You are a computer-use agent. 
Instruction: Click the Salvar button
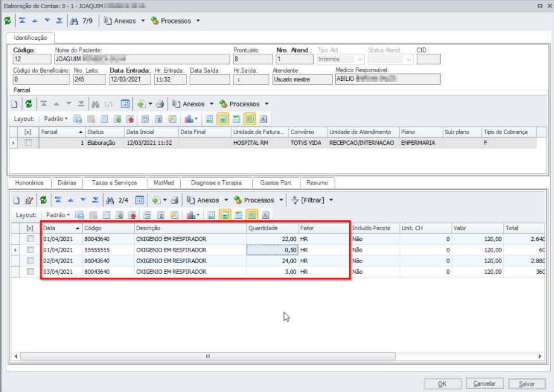(526, 384)
